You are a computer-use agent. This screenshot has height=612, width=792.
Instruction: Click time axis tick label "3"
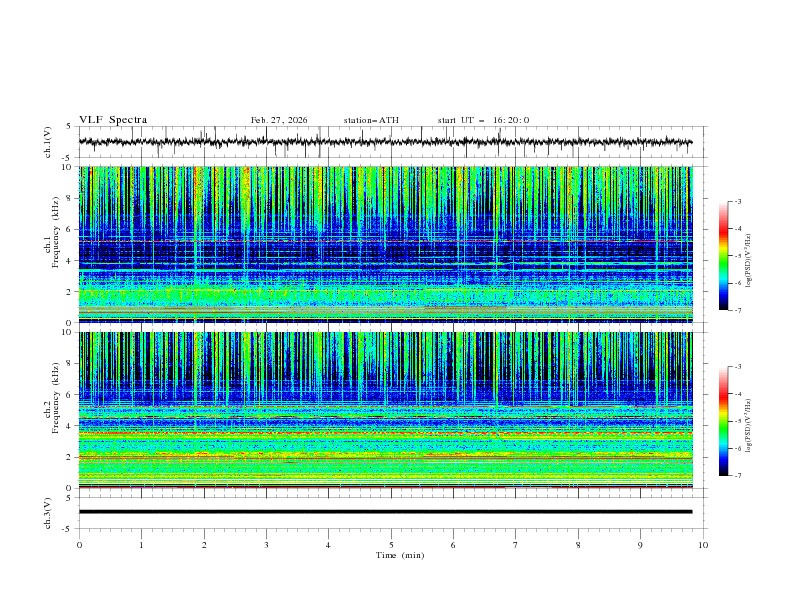coord(266,545)
